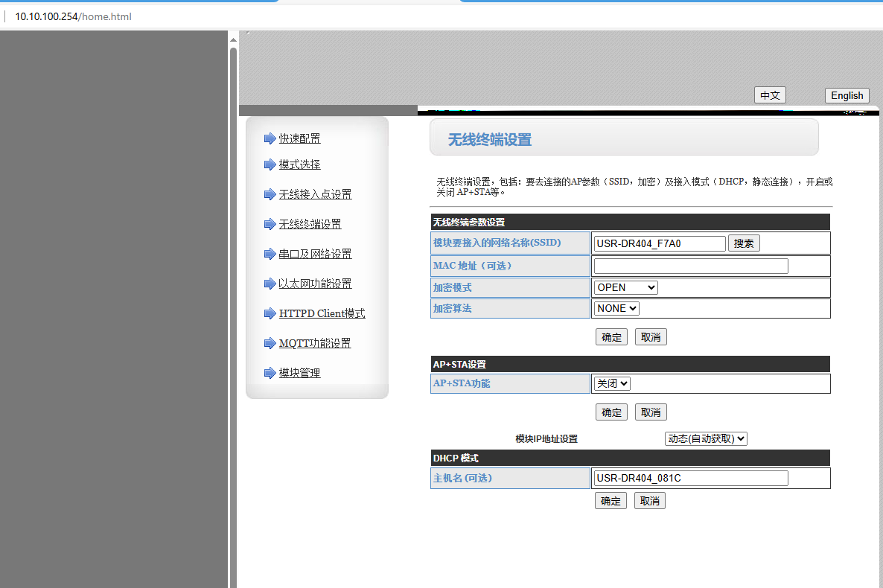Click the arrow icon beside 串口及网络设置
This screenshot has width=883, height=588.
click(270, 254)
